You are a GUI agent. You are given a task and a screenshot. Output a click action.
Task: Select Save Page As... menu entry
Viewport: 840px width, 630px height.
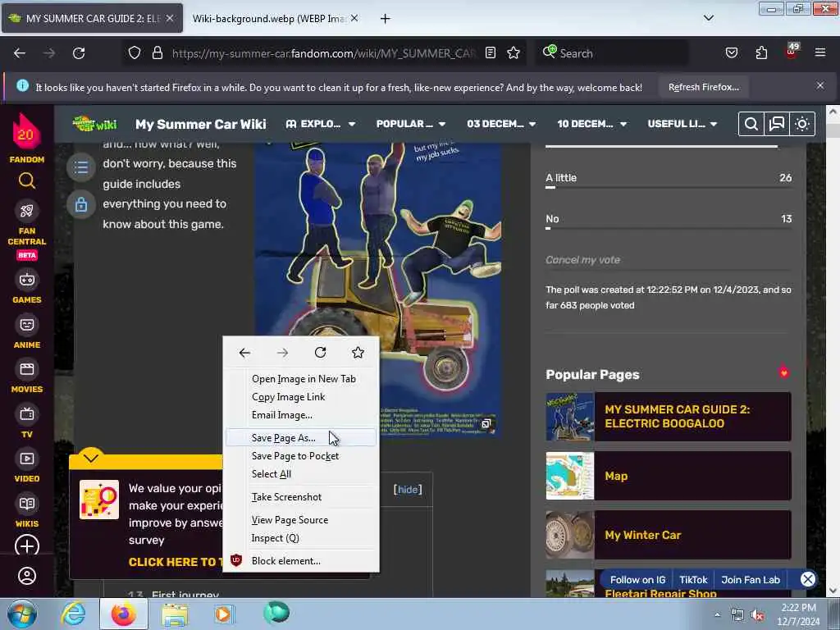click(301, 438)
